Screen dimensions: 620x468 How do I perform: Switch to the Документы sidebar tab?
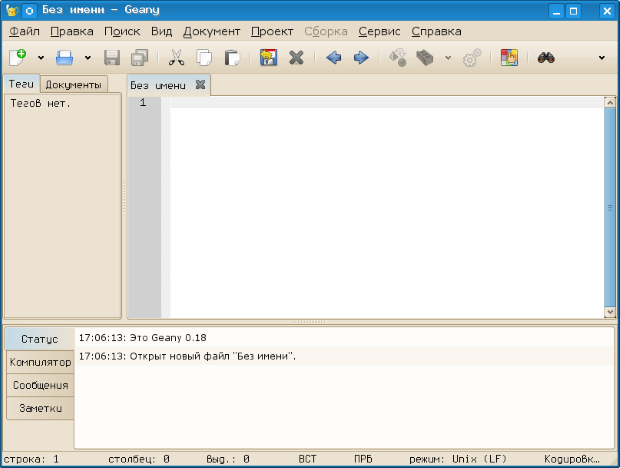tap(73, 85)
